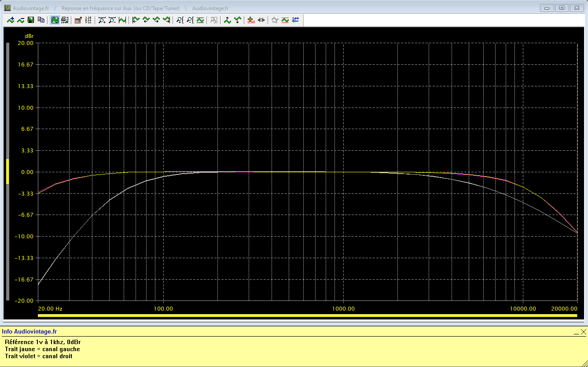The image size is (588, 367).
Task: Minimize the application window
Action: [x=547, y=7]
